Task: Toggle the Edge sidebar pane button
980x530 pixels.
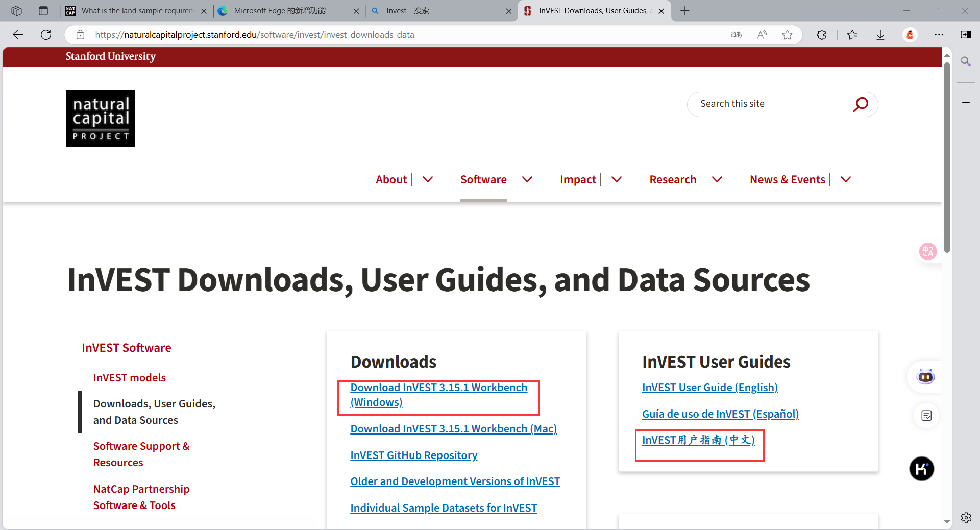Action: click(966, 35)
